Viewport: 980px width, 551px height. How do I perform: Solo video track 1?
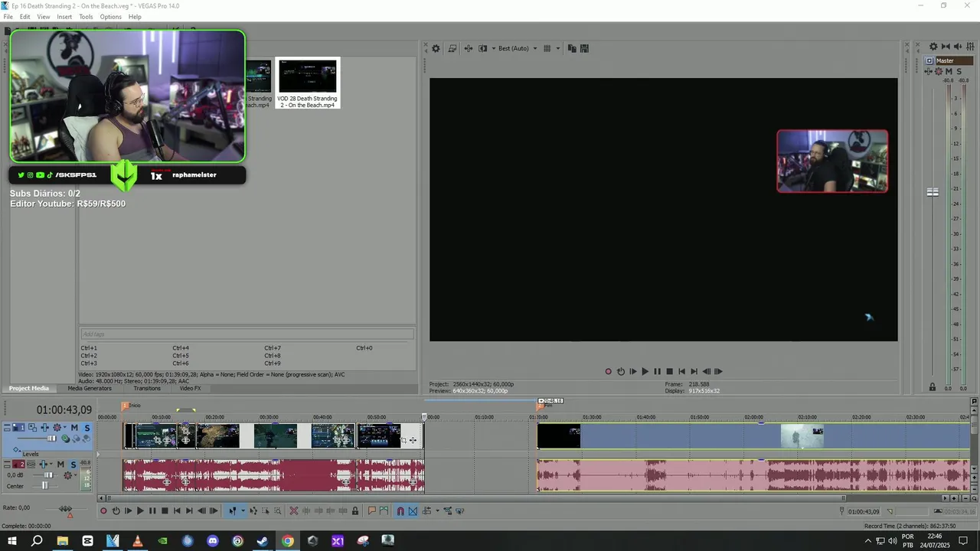click(x=87, y=428)
